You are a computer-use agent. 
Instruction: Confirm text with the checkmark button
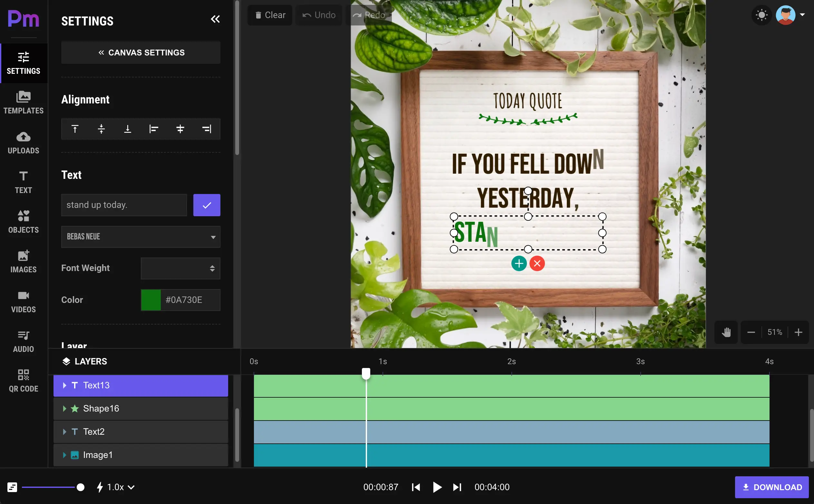pos(207,205)
